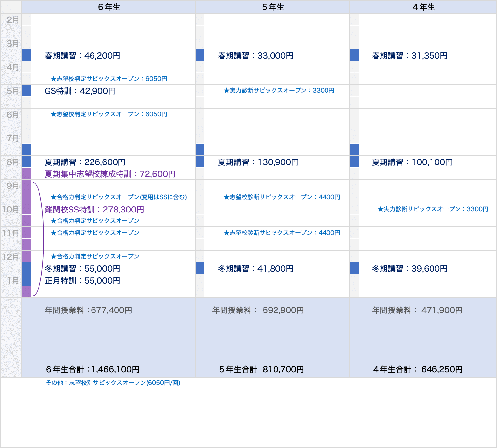
Task: Click the purple cell swatch in the 10月 row
Action: [x=26, y=209]
